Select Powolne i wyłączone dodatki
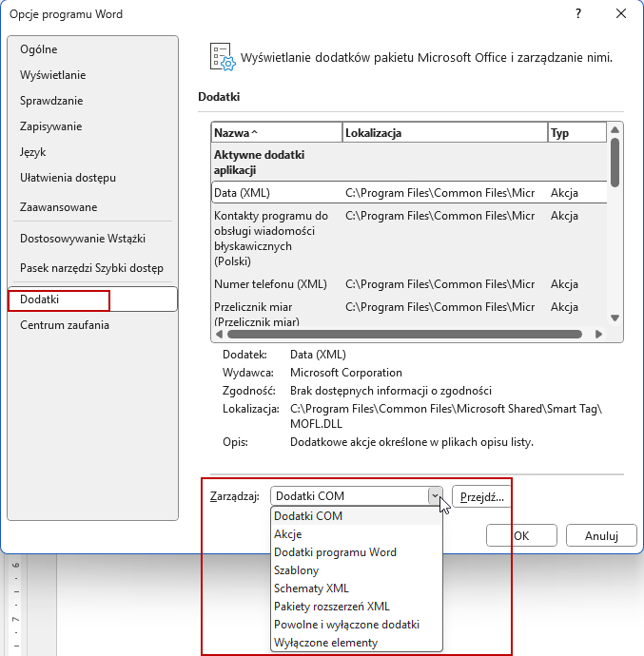The image size is (644, 656). click(x=357, y=625)
